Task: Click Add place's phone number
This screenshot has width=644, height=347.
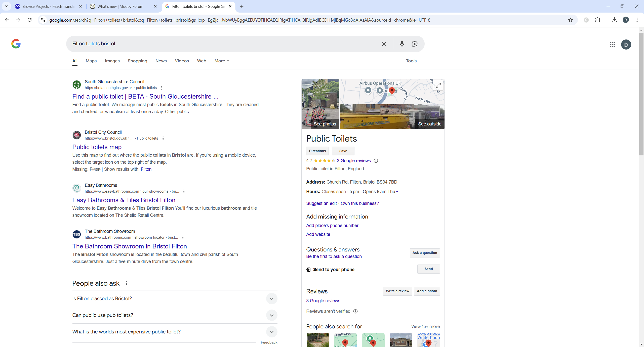Action: click(x=332, y=226)
